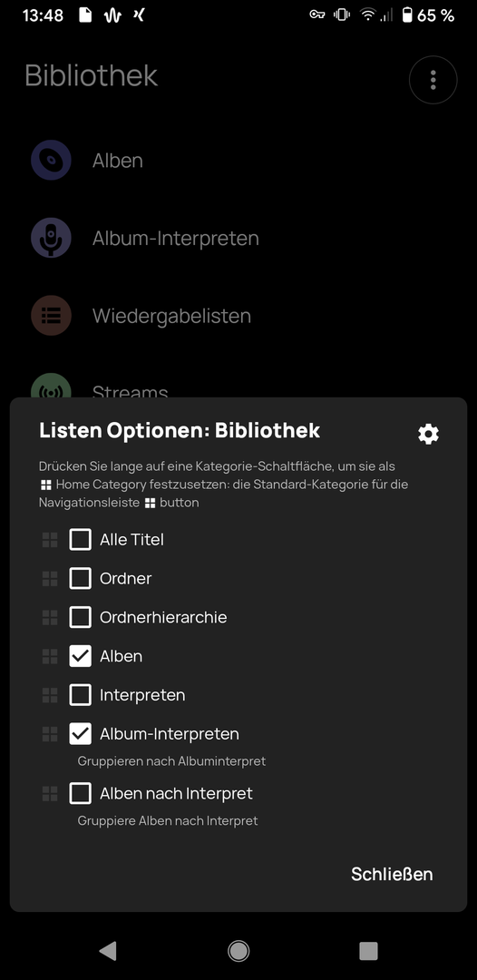This screenshot has width=477, height=980.
Task: Uncheck the Alben checkbox
Action: pyautogui.click(x=81, y=656)
